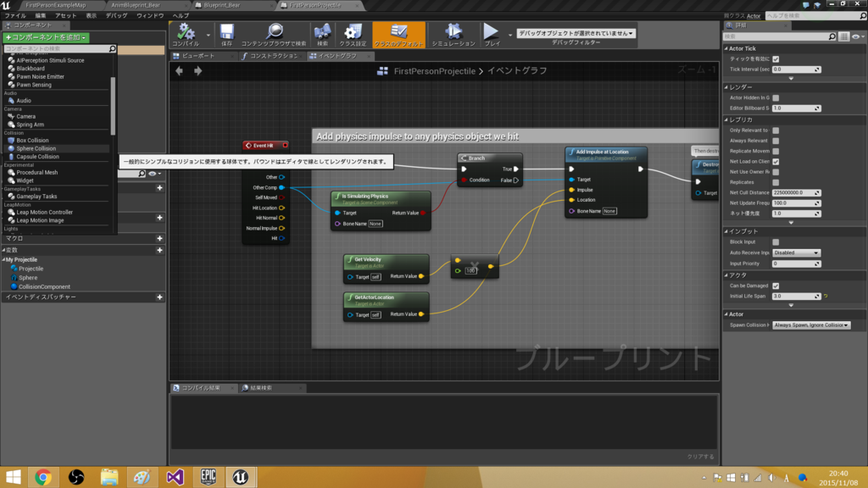This screenshot has width=868, height=488.
Task: Toggle Replicates checkbox
Action: [x=776, y=182]
